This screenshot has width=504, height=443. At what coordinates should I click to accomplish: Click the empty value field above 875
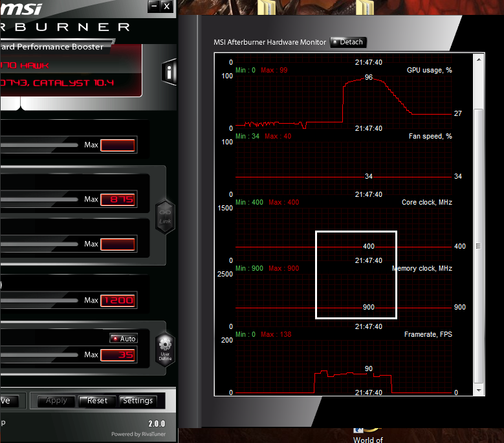pyautogui.click(x=118, y=145)
